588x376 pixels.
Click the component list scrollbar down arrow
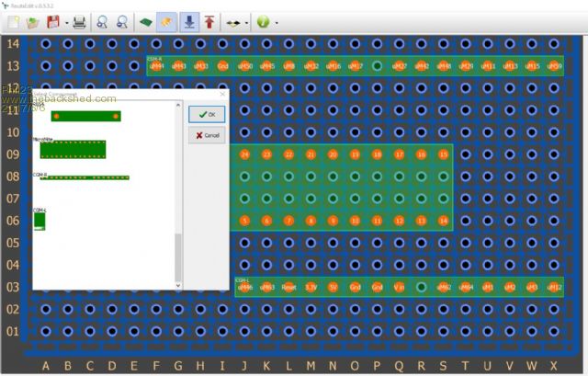coord(178,285)
